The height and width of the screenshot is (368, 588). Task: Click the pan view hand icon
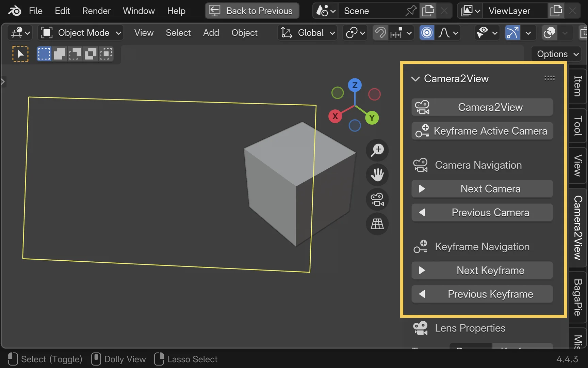pyautogui.click(x=377, y=174)
